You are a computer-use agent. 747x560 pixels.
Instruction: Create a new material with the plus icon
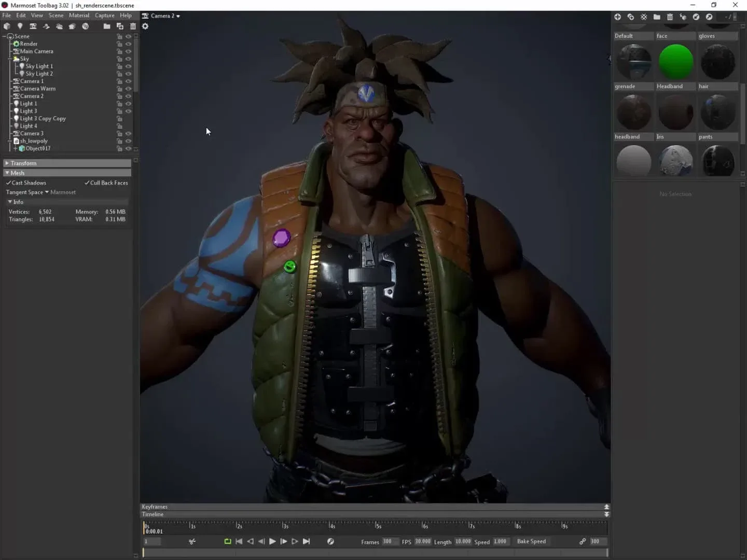[x=618, y=17]
